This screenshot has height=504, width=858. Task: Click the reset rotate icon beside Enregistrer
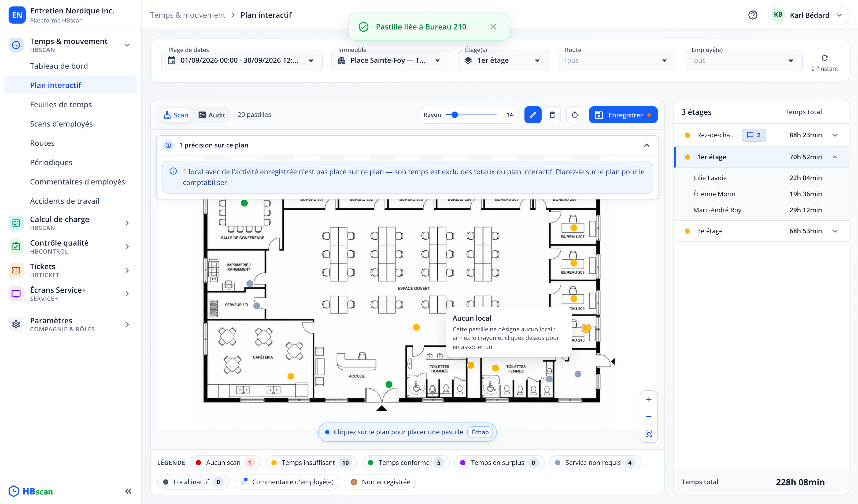point(575,115)
